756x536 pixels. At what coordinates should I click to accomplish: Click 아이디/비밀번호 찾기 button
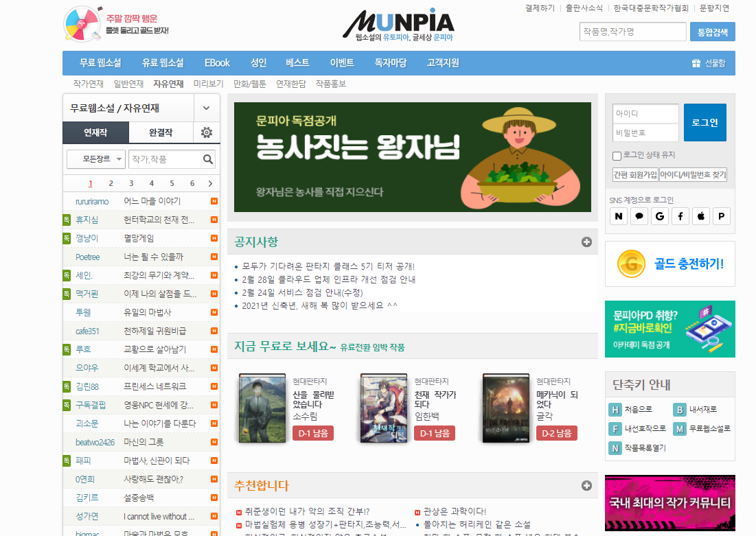point(693,174)
